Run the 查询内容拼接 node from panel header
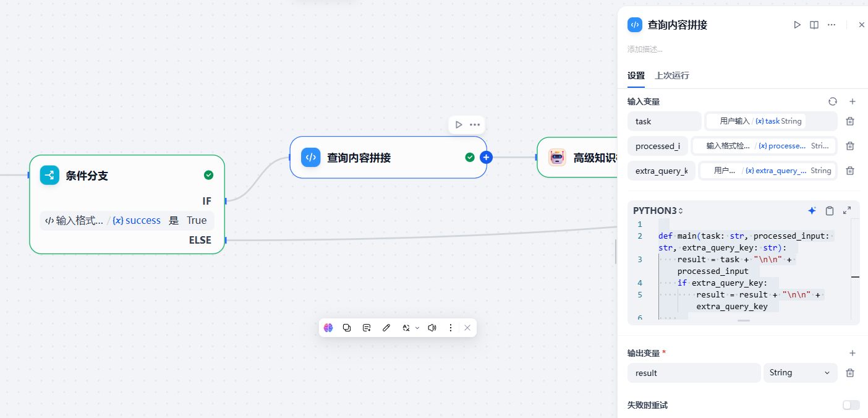The height and width of the screenshot is (418, 868). [797, 25]
